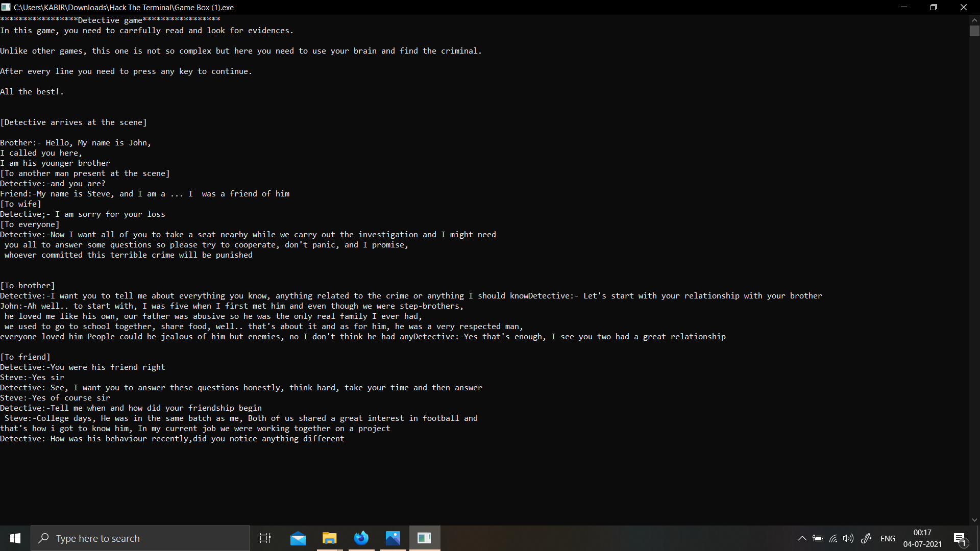
Task: Launch Firefox from the taskbar
Action: click(x=361, y=538)
